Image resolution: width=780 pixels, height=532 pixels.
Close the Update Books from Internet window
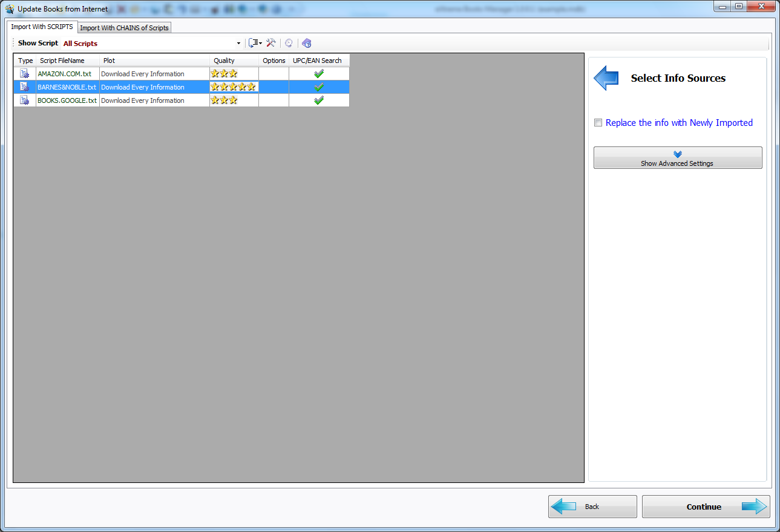coord(761,6)
